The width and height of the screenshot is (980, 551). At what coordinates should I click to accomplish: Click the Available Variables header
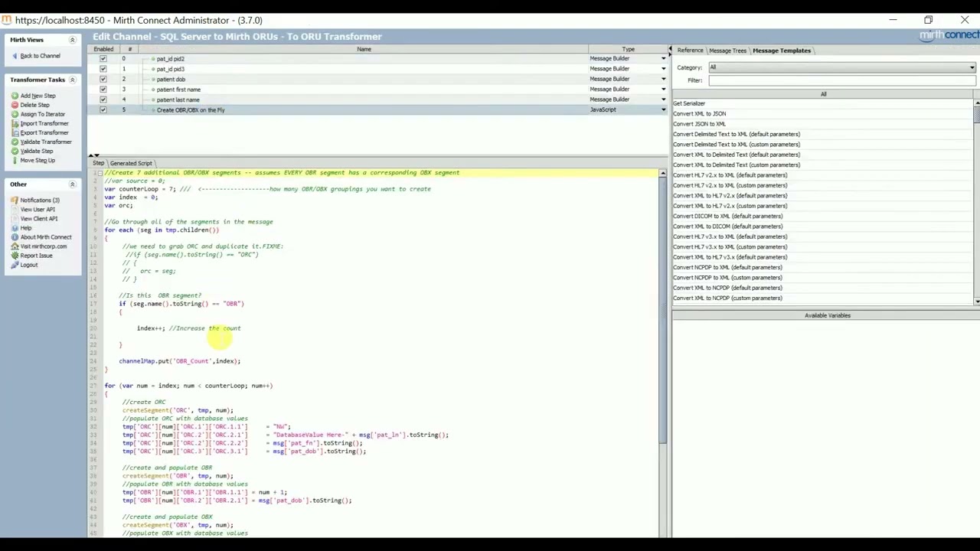(x=827, y=315)
